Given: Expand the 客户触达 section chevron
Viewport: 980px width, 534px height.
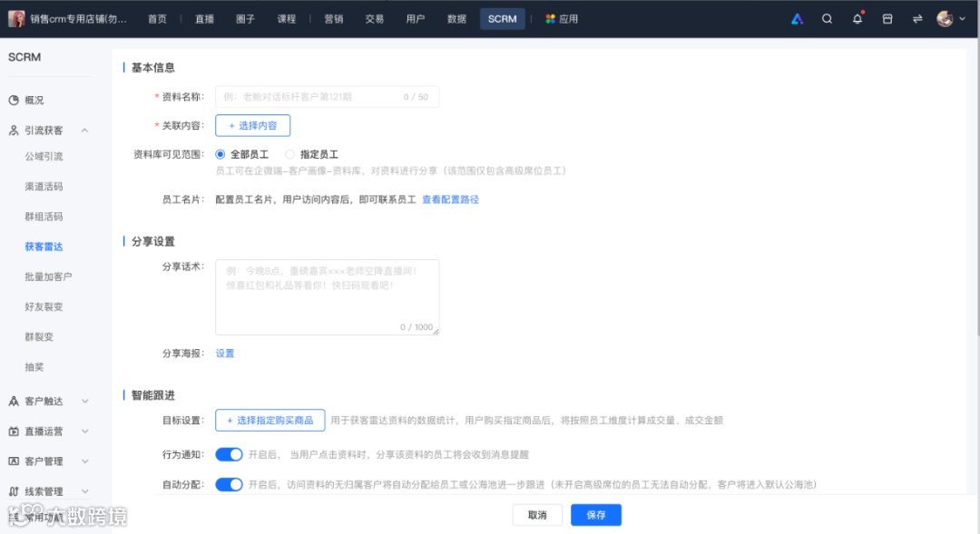Looking at the screenshot, I should [85, 401].
